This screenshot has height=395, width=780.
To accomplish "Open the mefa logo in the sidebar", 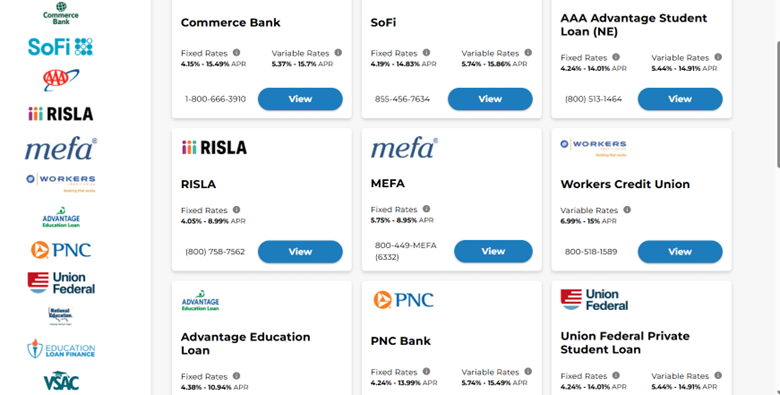I will [x=61, y=149].
